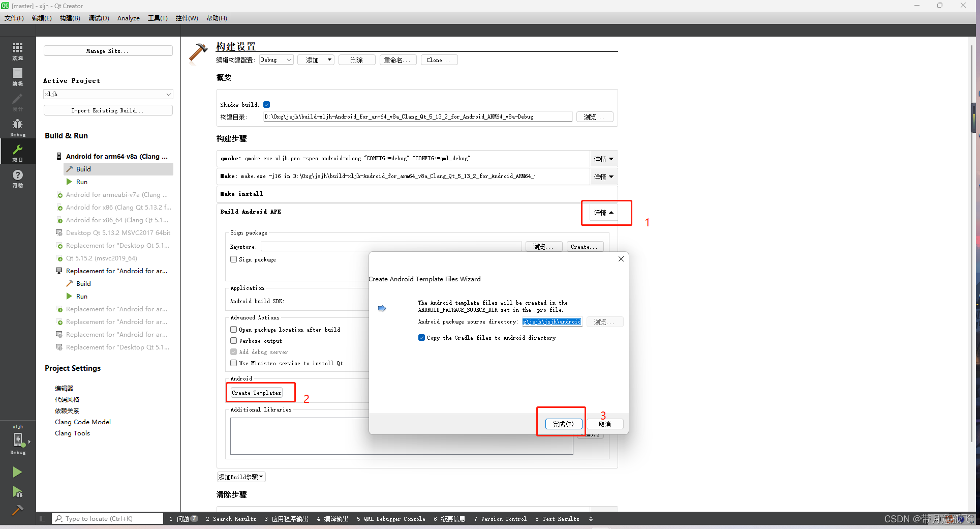The width and height of the screenshot is (980, 529).
Task: Click green Run arrow under arm64-v8a kit
Action: [x=69, y=182]
